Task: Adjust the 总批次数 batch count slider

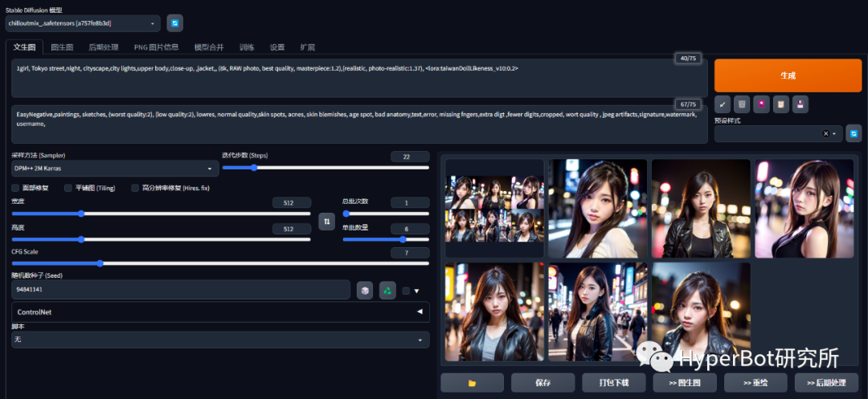Action: [x=386, y=214]
